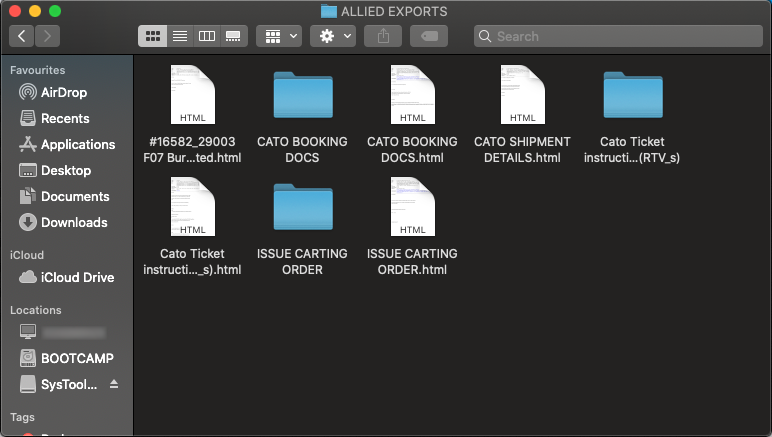Select the Cato Ticket instructi..._s).html file icon

pos(193,207)
